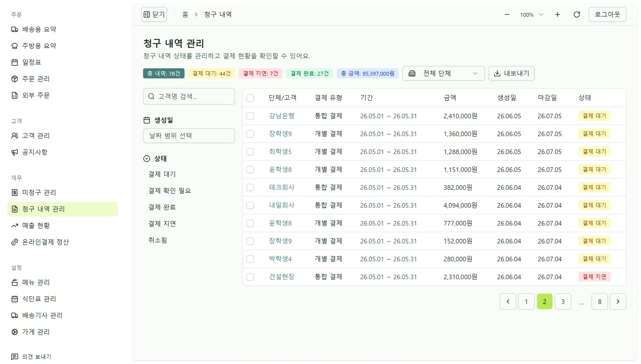Open 매출 현황 trend item

pyautogui.click(x=63, y=225)
